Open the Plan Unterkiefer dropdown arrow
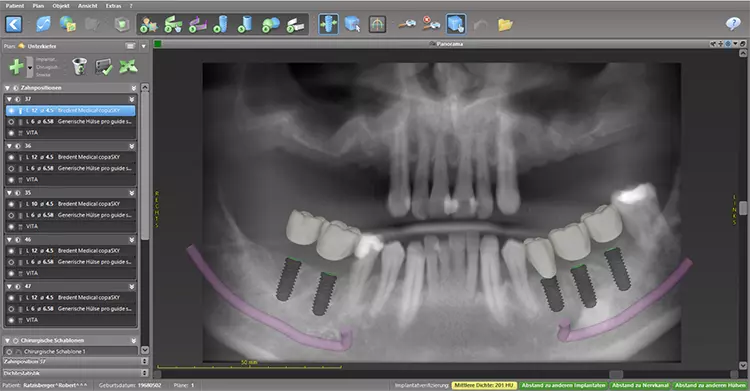 [x=143, y=46]
